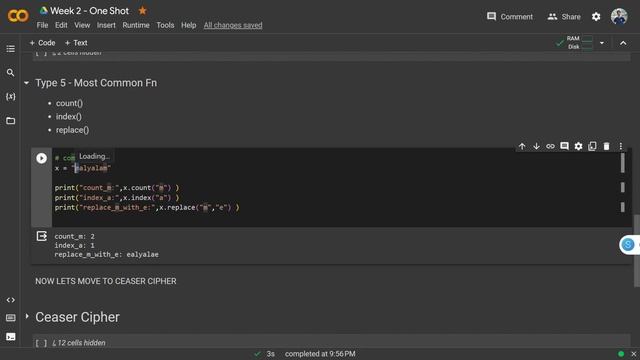Open the find and replace search panel
This screenshot has height=360, width=640.
(11, 73)
